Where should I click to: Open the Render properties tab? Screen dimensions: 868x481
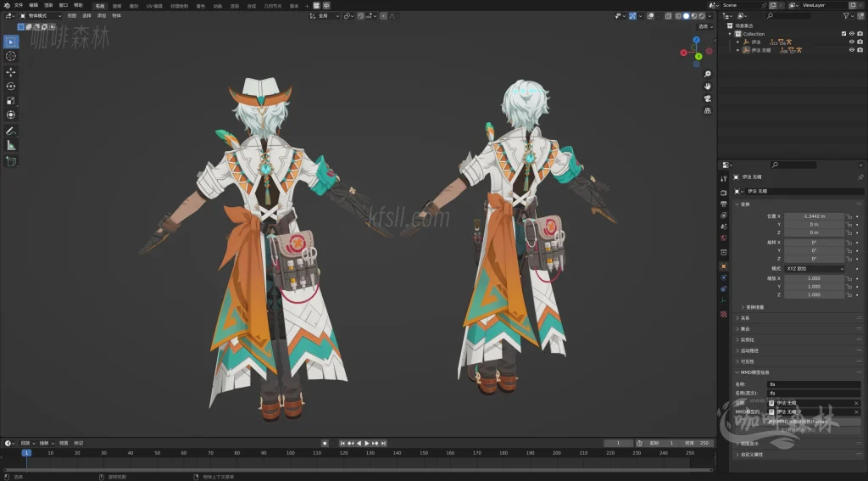tap(723, 193)
